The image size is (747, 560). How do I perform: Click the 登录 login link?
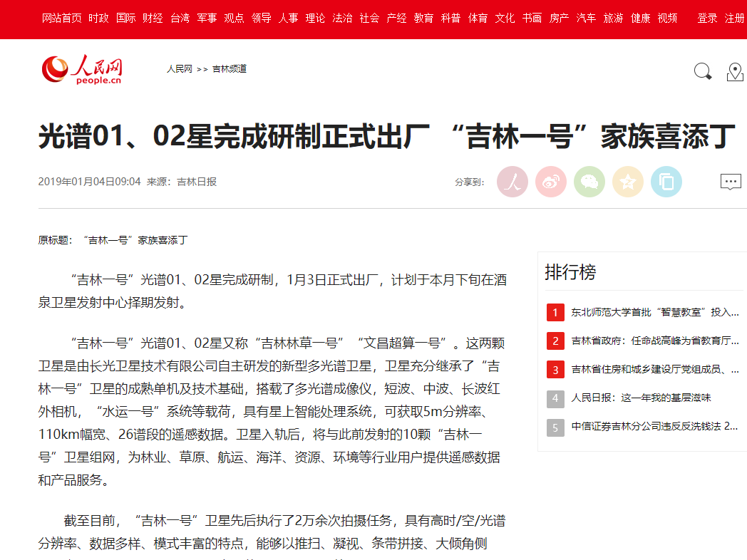click(707, 19)
